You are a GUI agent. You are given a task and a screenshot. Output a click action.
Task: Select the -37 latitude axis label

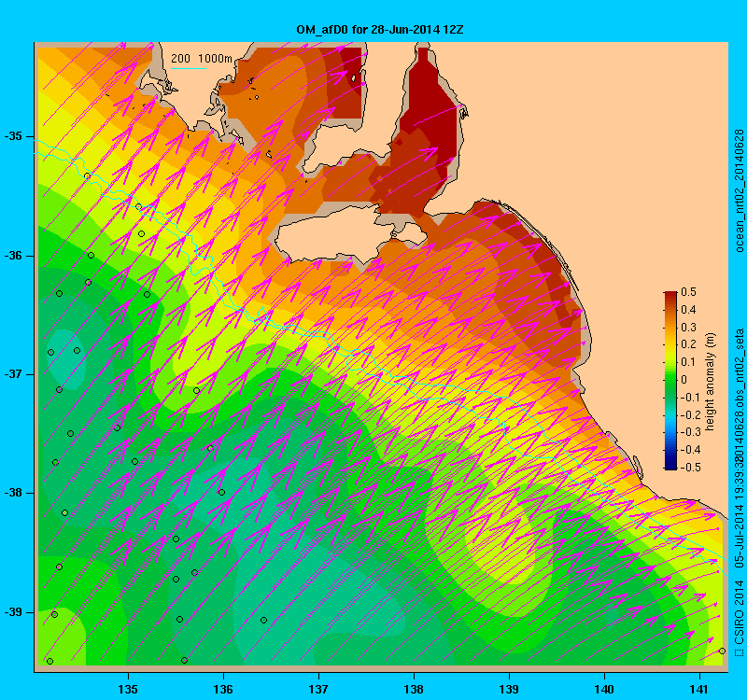[x=13, y=374]
